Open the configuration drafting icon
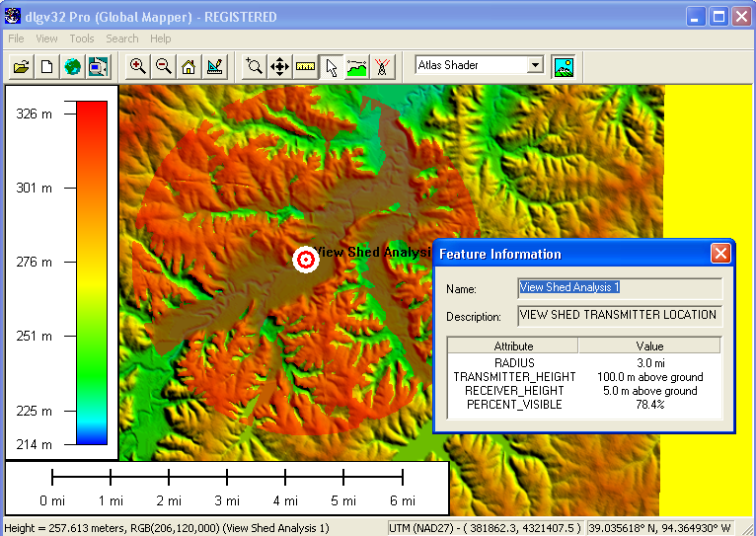 (214, 66)
